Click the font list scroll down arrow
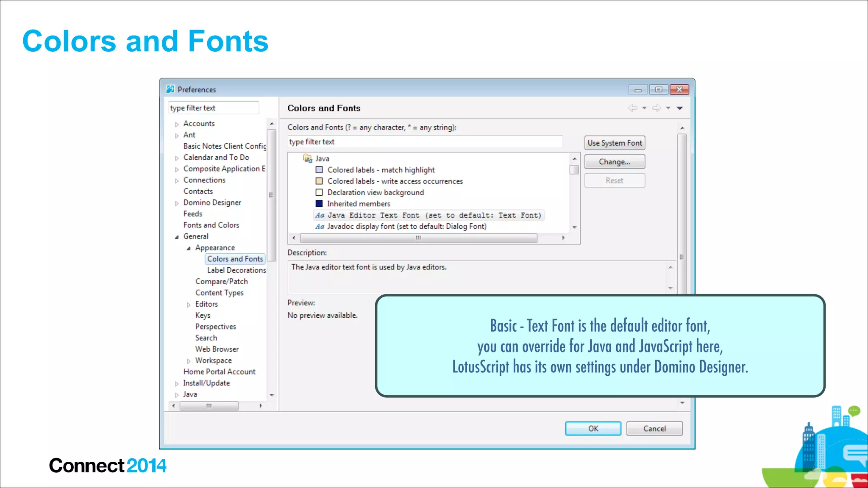 [x=574, y=227]
